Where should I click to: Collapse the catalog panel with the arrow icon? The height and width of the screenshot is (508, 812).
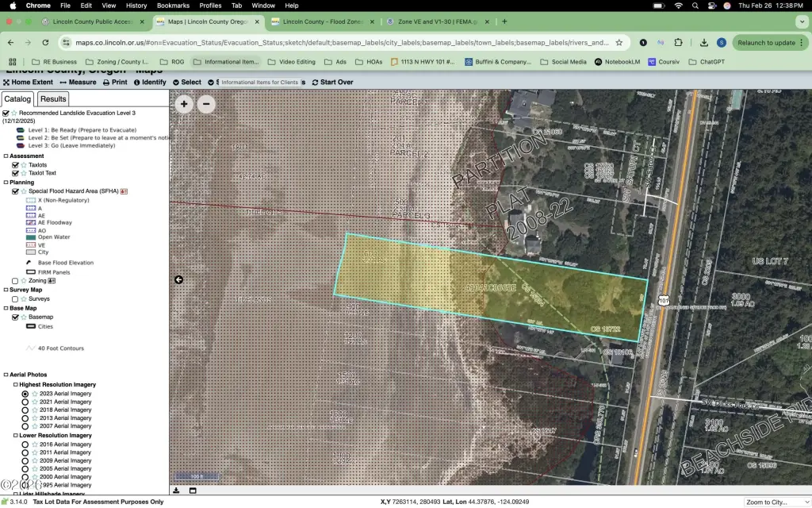pyautogui.click(x=179, y=279)
